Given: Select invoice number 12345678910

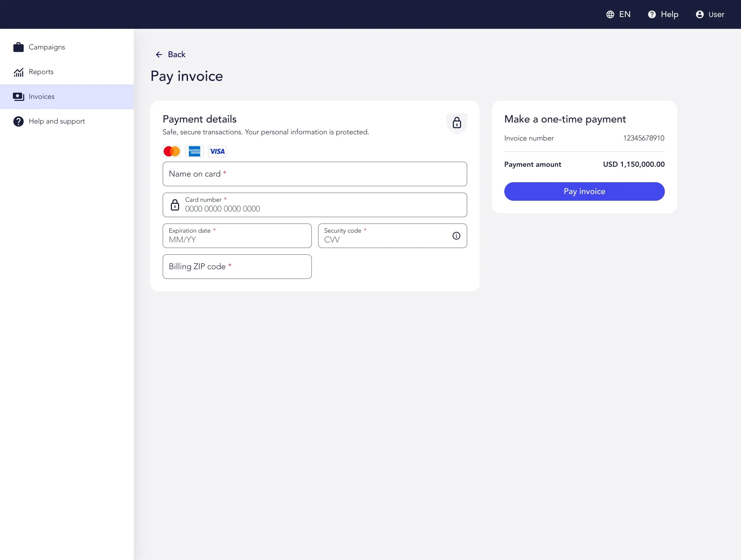Looking at the screenshot, I should [644, 138].
